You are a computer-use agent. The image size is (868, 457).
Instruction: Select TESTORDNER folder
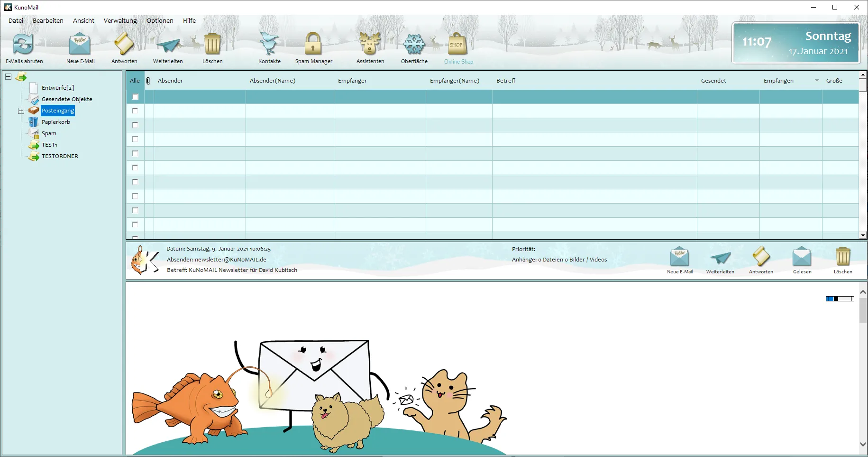[60, 156]
